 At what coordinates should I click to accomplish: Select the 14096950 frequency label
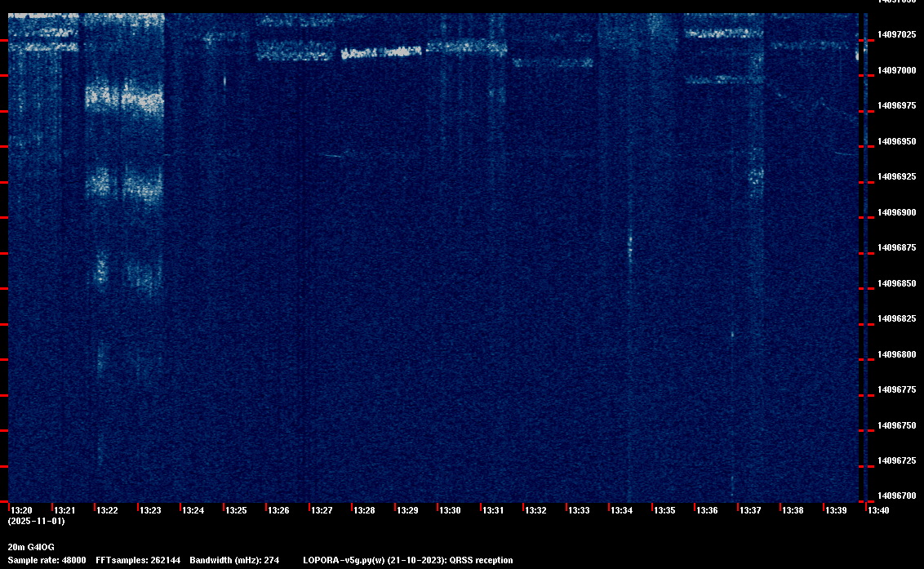point(897,141)
